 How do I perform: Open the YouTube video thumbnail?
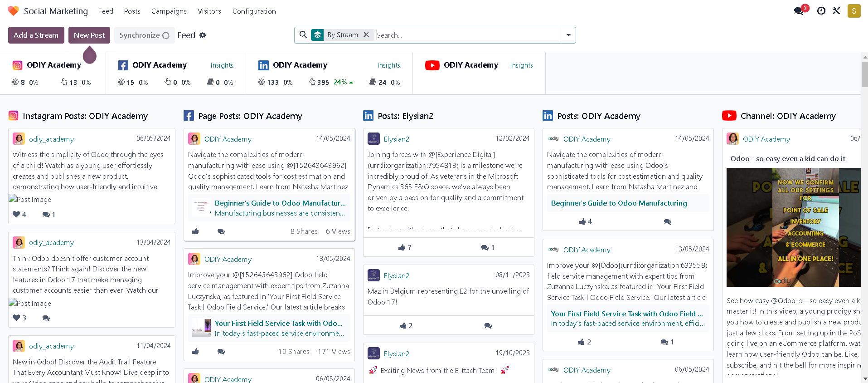[793, 227]
